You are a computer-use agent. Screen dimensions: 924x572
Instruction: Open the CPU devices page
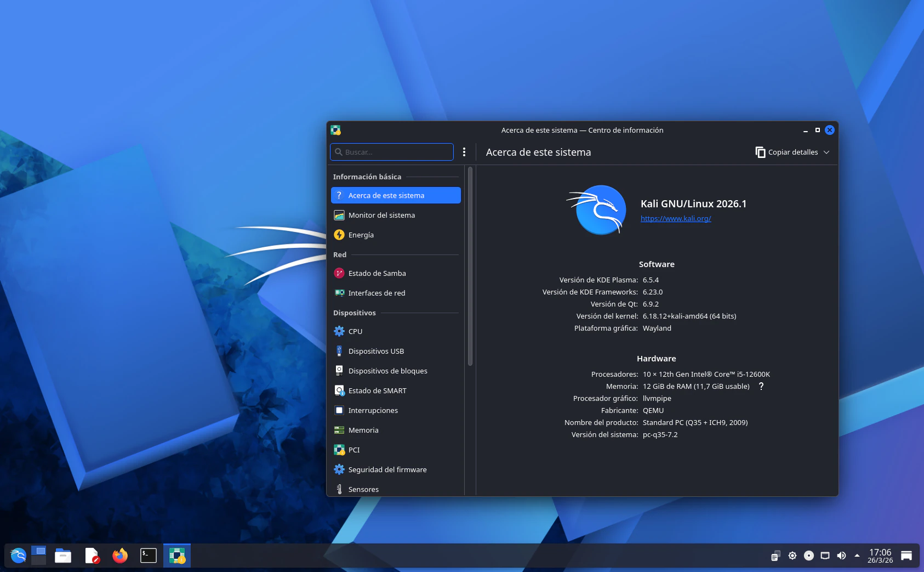(355, 331)
